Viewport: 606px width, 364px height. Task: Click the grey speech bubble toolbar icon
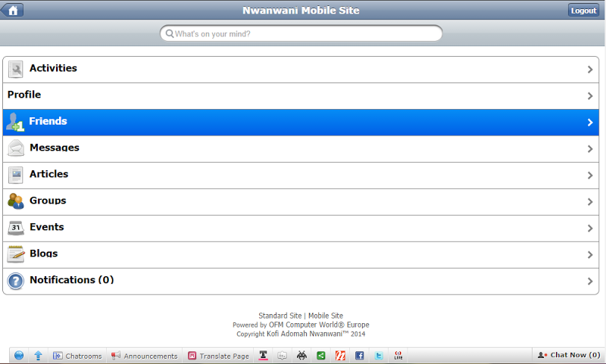coord(282,356)
